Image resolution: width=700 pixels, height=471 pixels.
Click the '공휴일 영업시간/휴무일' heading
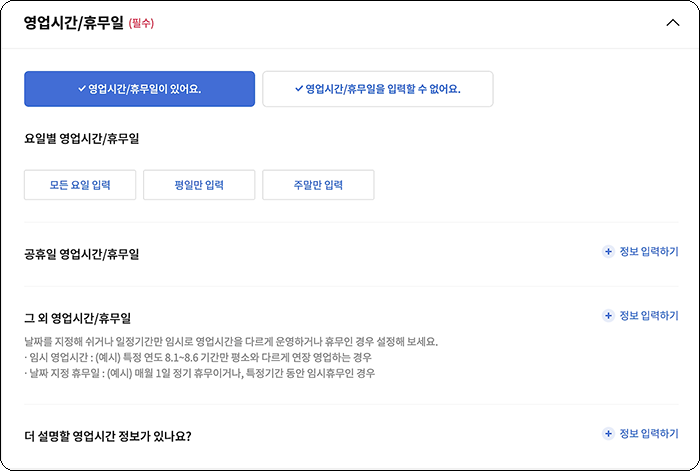82,254
